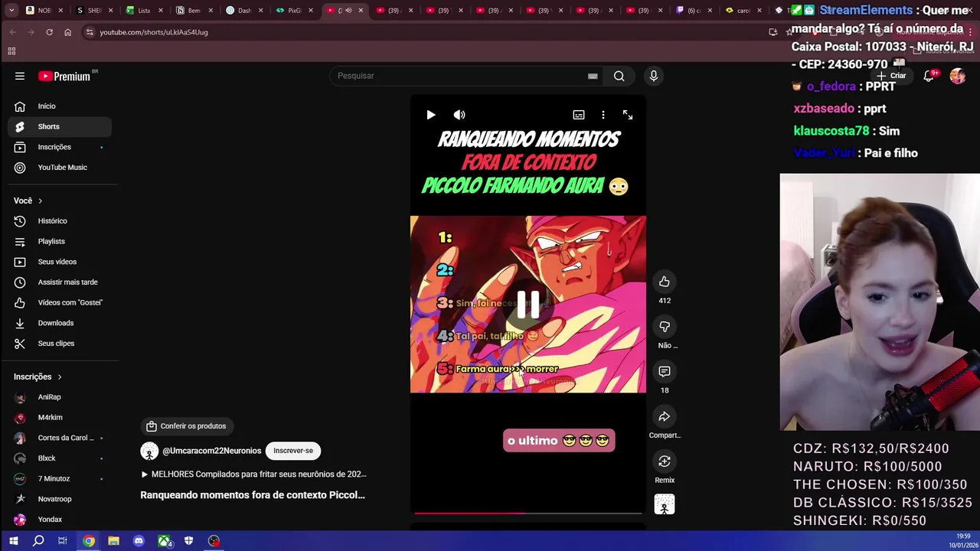Enter fullscreen on the Short
The image size is (980, 551).
[x=628, y=115]
